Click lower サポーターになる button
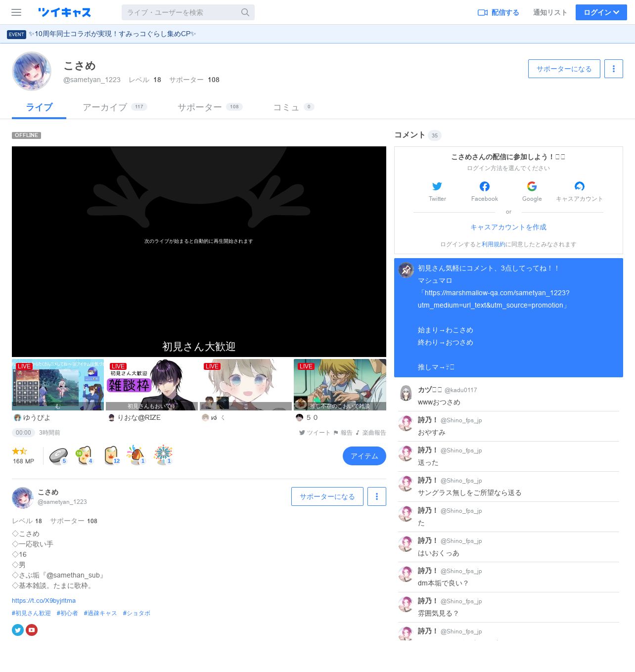635x672 pixels. pos(327,496)
